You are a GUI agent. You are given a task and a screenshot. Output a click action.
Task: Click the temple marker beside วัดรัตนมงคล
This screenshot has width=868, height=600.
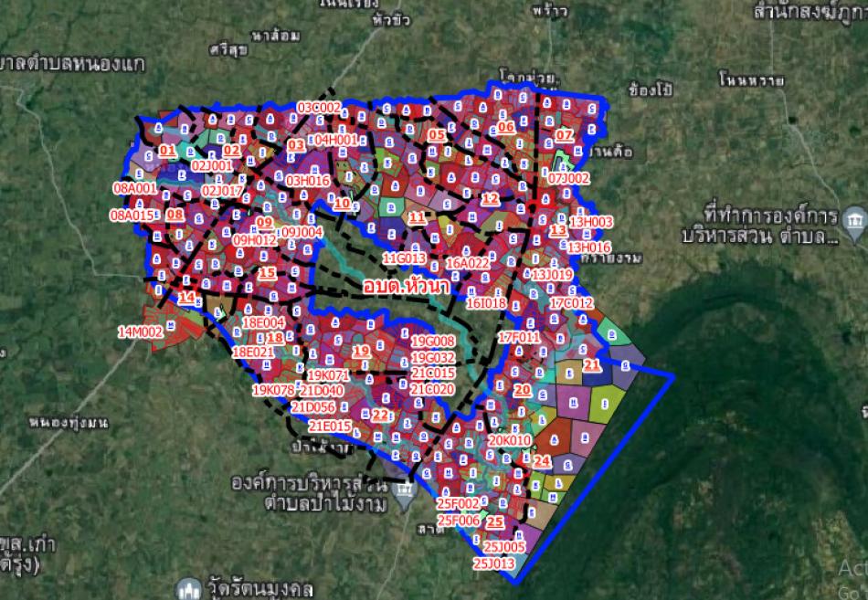(189, 587)
